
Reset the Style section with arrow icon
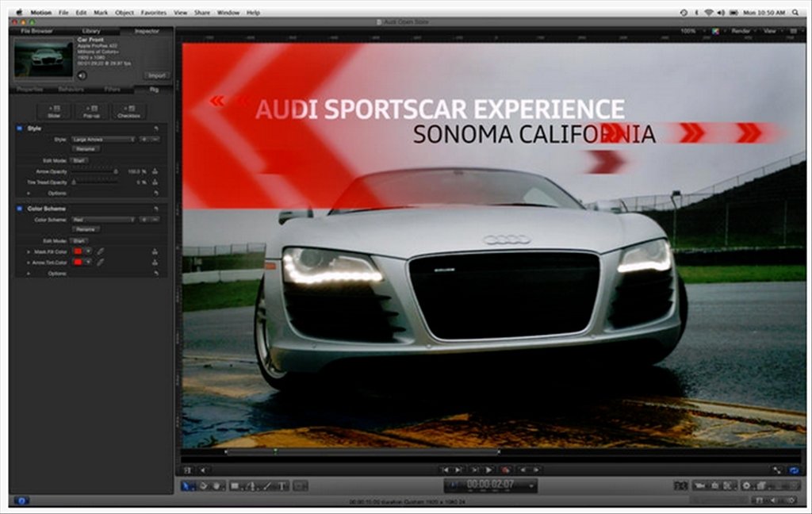point(156,128)
